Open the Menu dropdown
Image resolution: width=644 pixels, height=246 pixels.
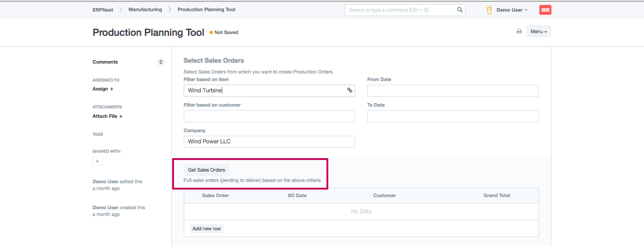[538, 31]
